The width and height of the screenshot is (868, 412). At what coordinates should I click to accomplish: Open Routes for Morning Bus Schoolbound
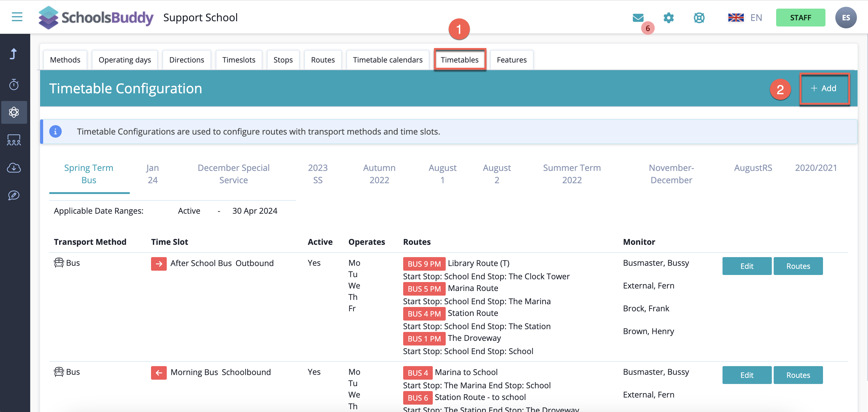click(798, 375)
